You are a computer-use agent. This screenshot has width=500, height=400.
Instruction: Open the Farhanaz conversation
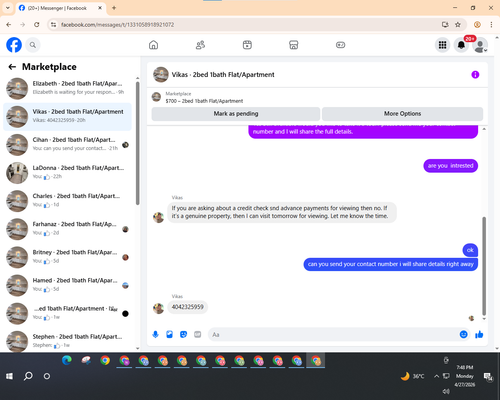tap(67, 229)
